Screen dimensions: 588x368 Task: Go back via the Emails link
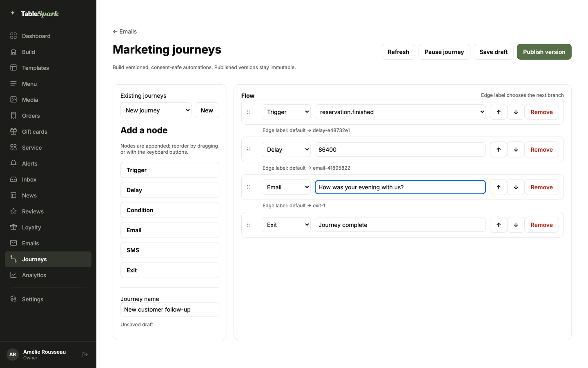125,31
